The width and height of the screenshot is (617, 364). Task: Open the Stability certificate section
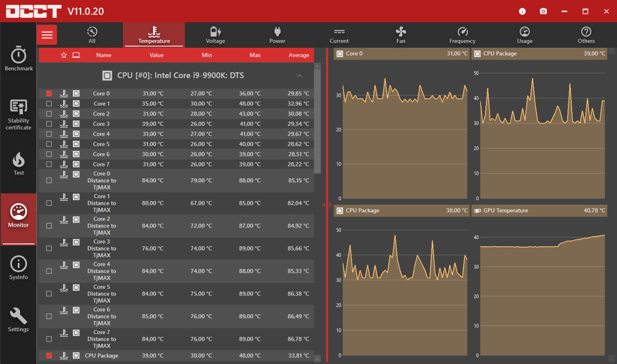pyautogui.click(x=19, y=115)
